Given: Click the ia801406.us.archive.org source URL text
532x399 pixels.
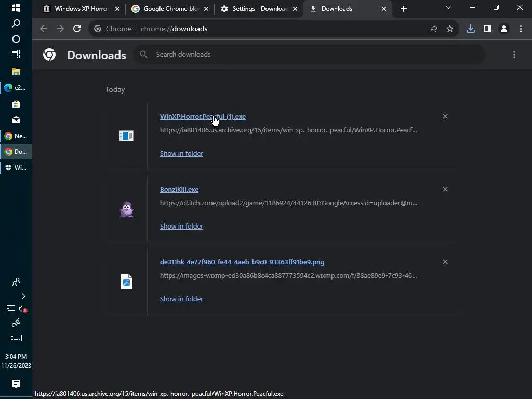Looking at the screenshot, I should click(x=288, y=130).
